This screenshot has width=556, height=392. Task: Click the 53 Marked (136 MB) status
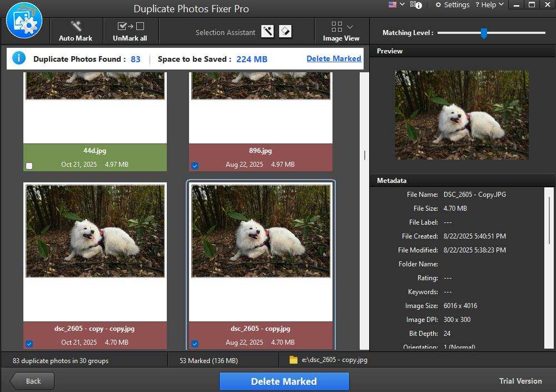[209, 360]
